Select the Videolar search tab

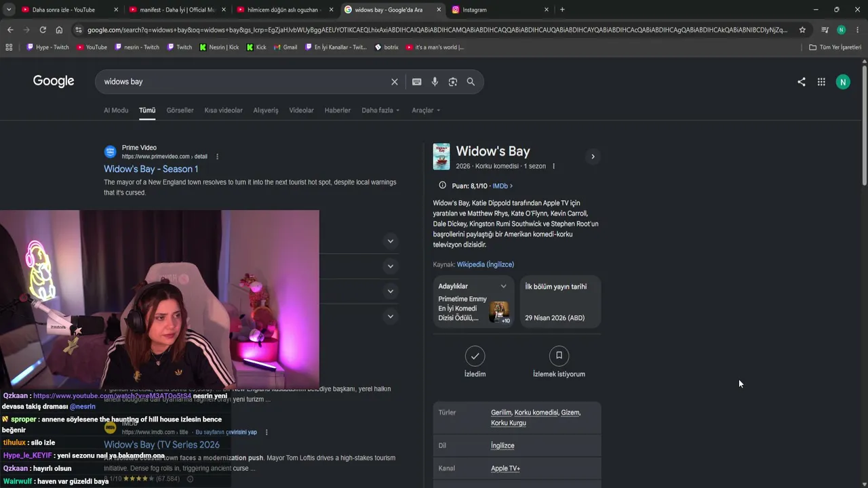click(x=301, y=110)
